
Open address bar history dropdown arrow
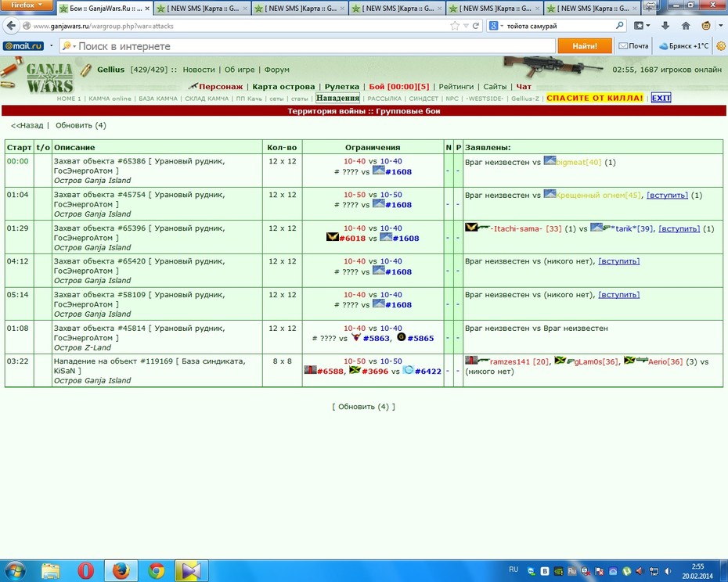click(466, 26)
